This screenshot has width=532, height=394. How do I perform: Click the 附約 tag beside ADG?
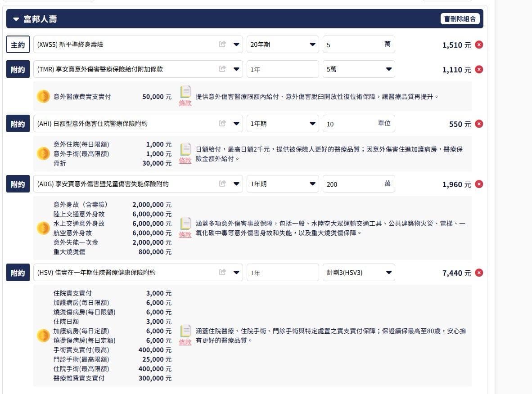[x=18, y=184]
